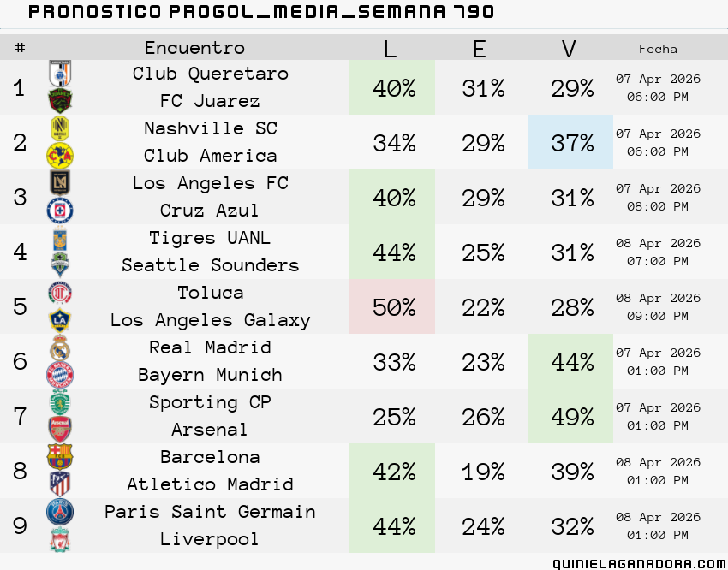This screenshot has height=570, width=728.
Task: Click the Club America crest
Action: [60, 156]
